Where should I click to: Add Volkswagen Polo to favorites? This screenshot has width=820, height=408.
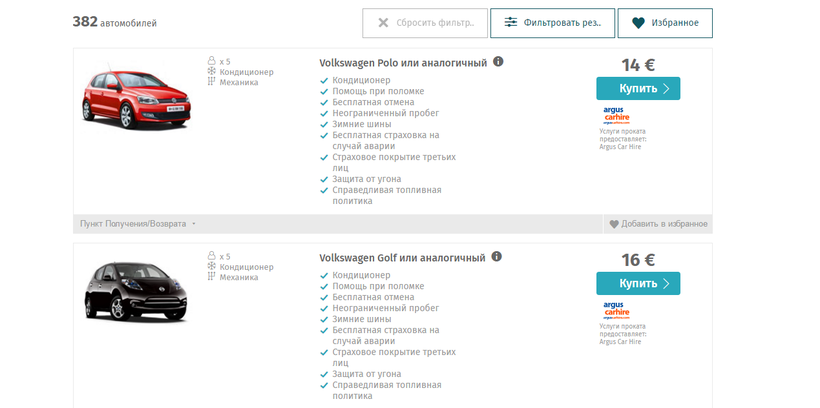pyautogui.click(x=658, y=224)
